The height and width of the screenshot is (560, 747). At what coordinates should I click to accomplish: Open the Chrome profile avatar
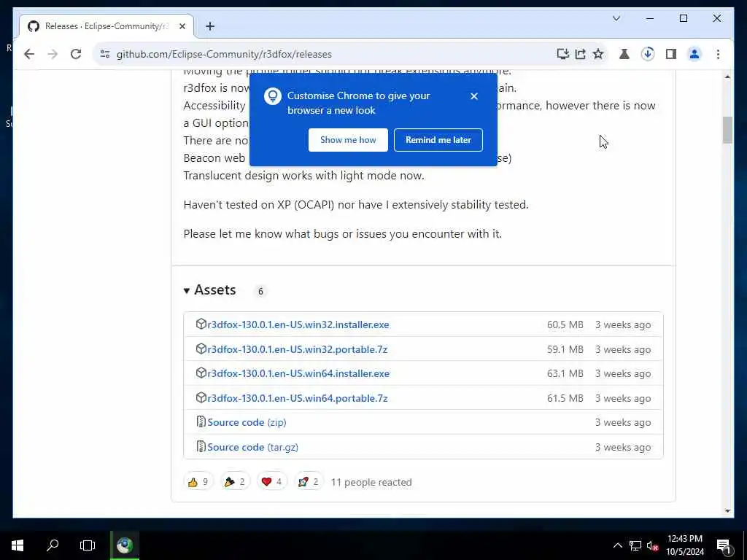point(694,54)
